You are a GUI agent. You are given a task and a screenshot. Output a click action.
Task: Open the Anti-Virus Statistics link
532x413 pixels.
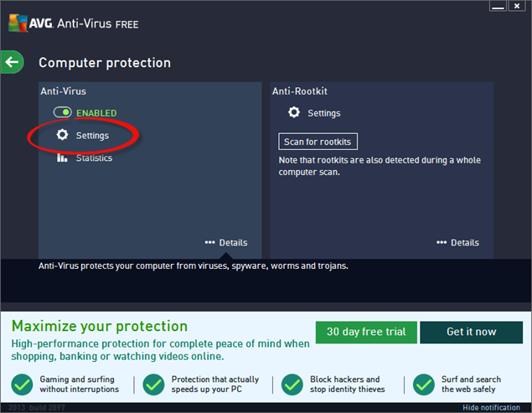click(94, 157)
